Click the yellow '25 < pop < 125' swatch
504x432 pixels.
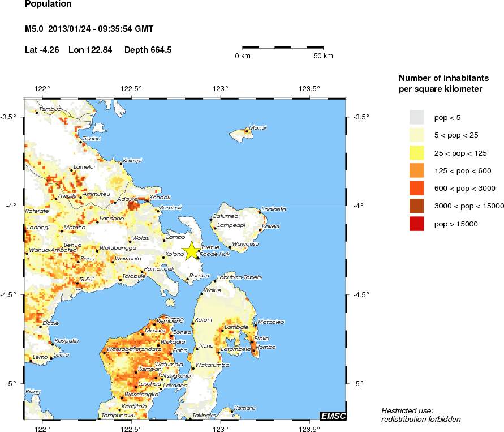coord(416,152)
